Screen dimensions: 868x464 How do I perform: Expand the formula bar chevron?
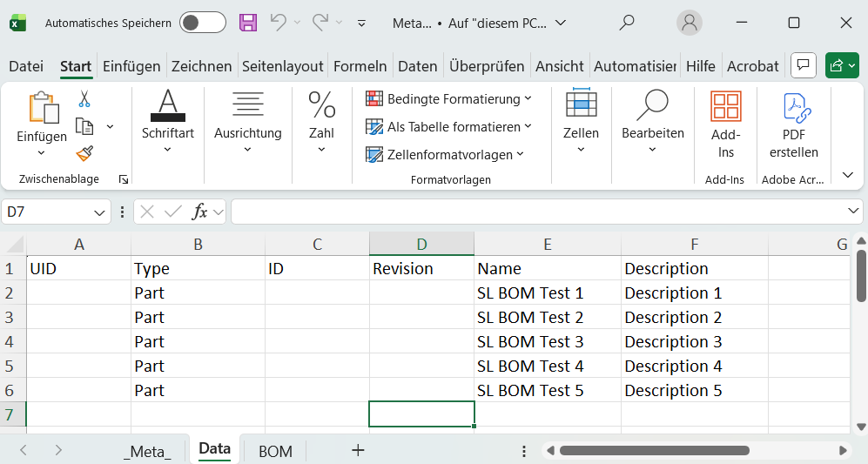[x=853, y=211]
